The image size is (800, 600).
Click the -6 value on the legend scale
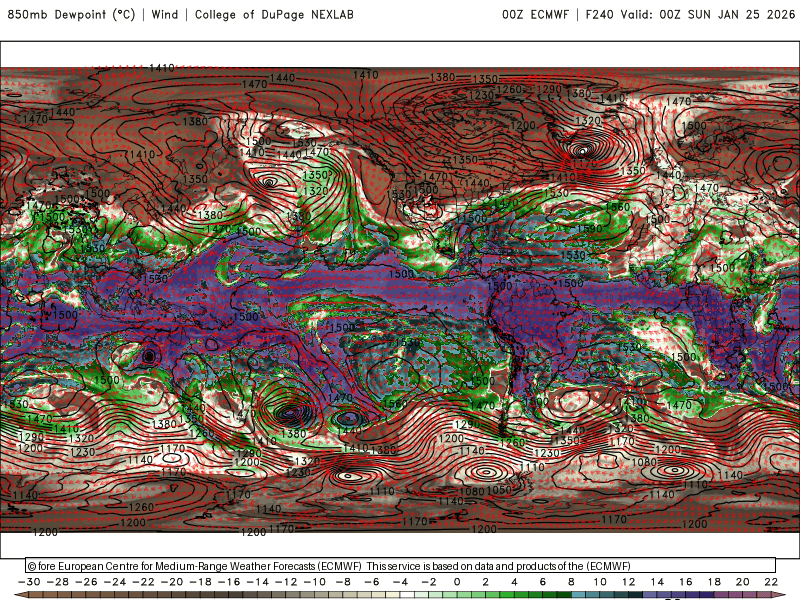pos(372,582)
